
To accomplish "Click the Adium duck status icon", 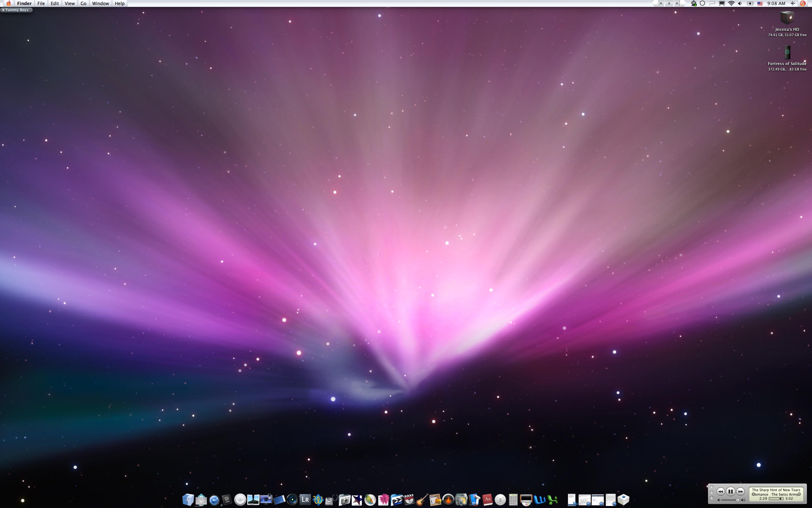I will [694, 3].
